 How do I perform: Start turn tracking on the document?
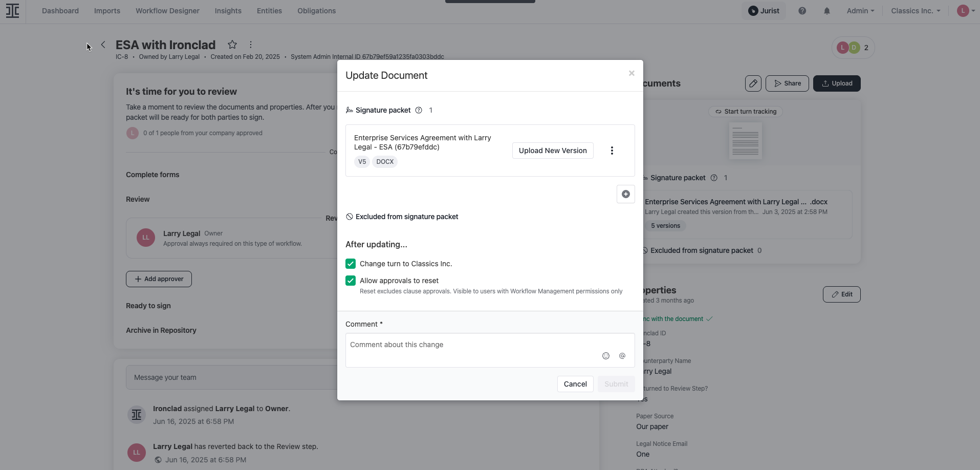pos(745,111)
